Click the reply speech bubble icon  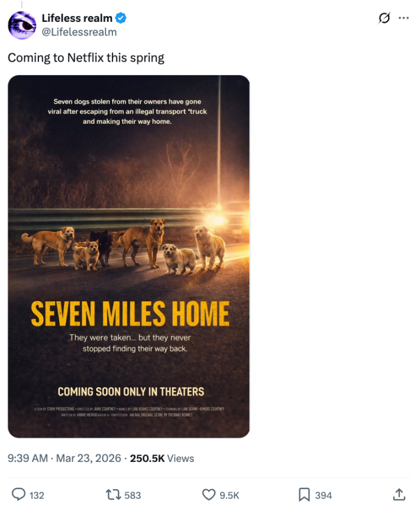click(x=19, y=494)
